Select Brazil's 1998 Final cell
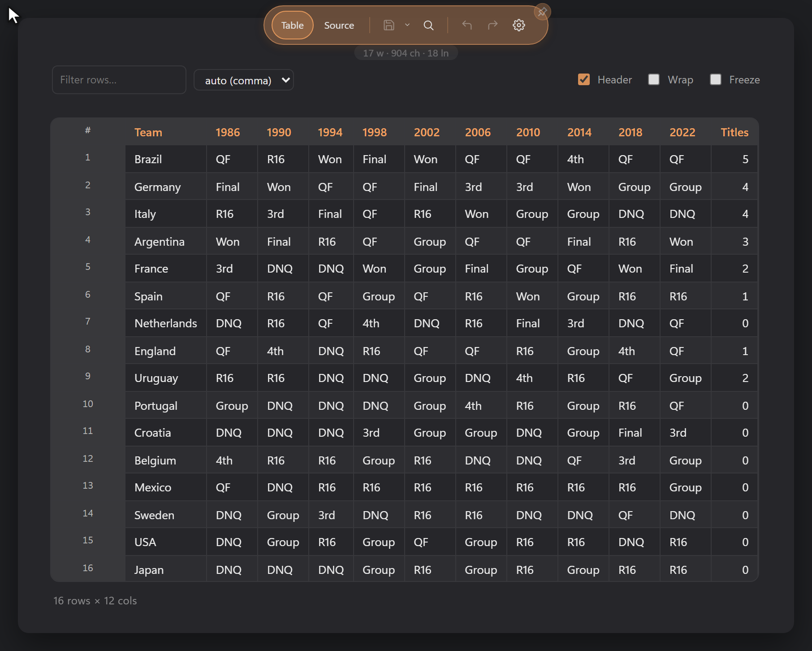 click(x=379, y=159)
